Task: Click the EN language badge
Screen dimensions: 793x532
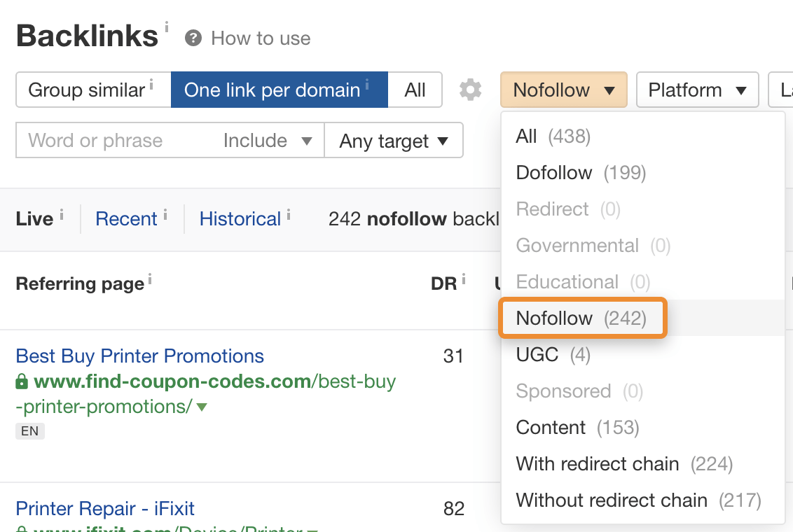Action: pyautogui.click(x=29, y=431)
